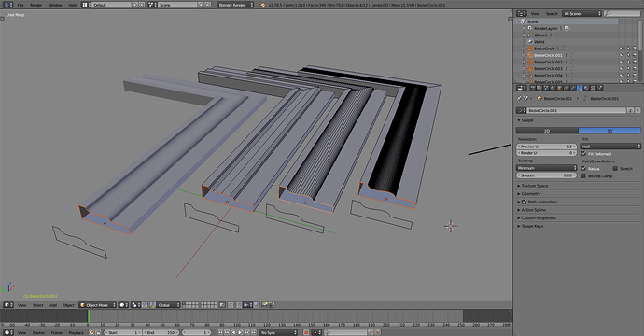
Task: Click the magnifier icon in outliner search
Action: pyautogui.click(x=608, y=14)
